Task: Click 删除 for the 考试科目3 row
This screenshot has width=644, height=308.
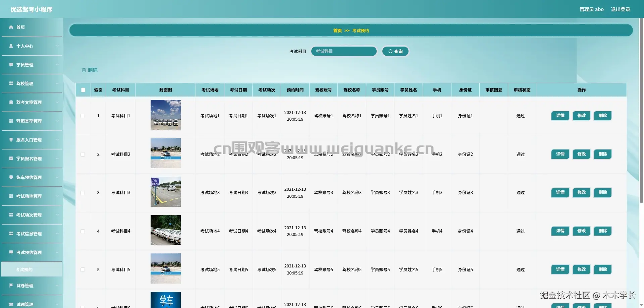Action: 603,192
